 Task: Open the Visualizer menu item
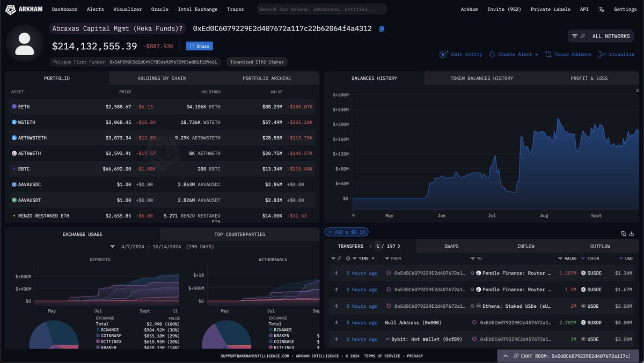128,9
